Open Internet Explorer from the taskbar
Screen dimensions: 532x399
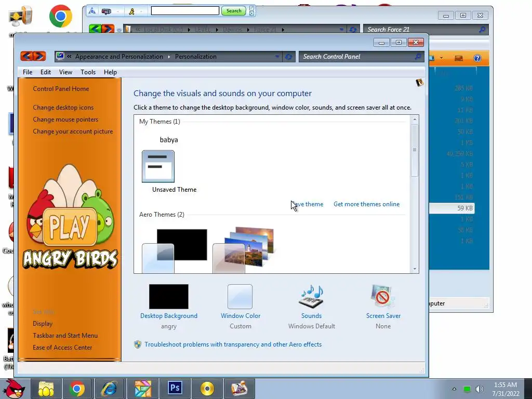click(x=110, y=389)
